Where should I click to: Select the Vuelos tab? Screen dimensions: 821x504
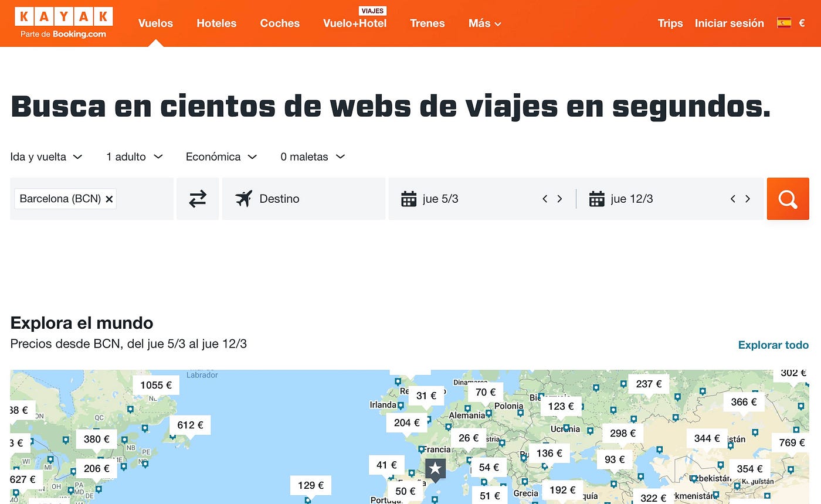pyautogui.click(x=155, y=23)
